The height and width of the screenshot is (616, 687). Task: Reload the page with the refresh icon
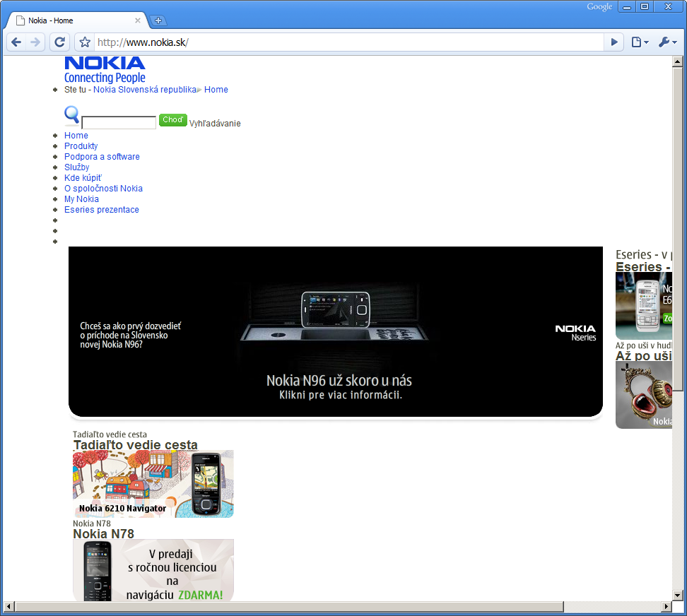click(x=59, y=42)
